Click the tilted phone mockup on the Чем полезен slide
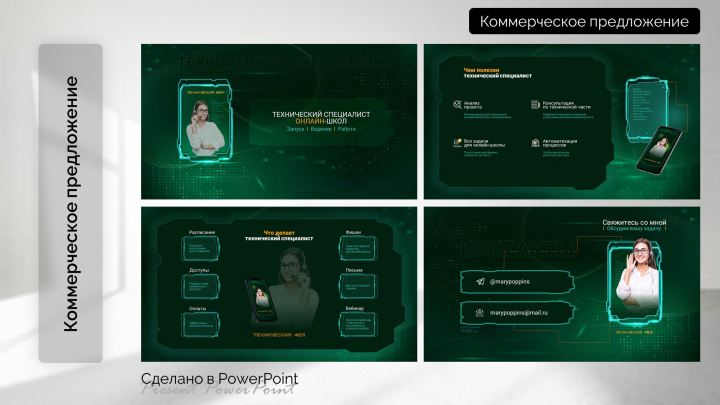Screen dimensions: 720x405 (659, 150)
